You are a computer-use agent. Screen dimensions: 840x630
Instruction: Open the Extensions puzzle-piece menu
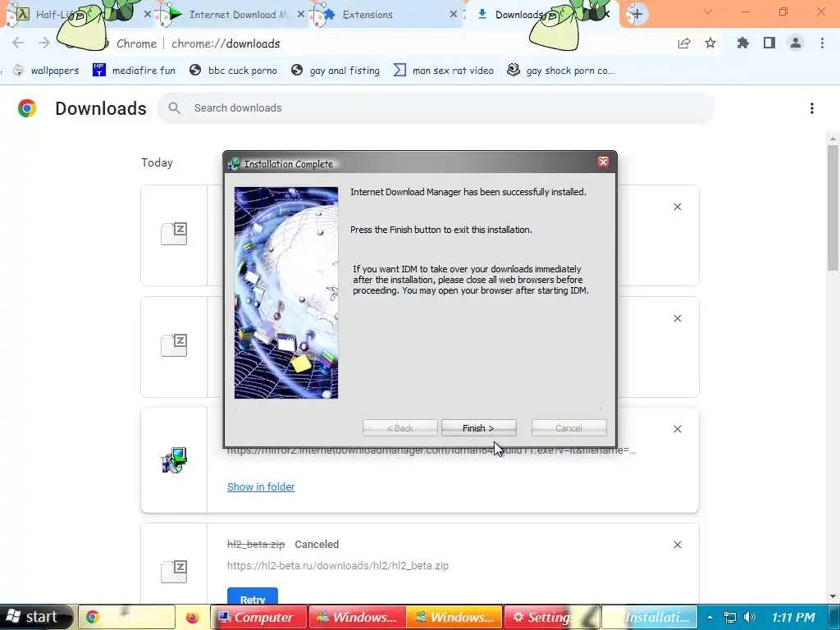(x=742, y=43)
